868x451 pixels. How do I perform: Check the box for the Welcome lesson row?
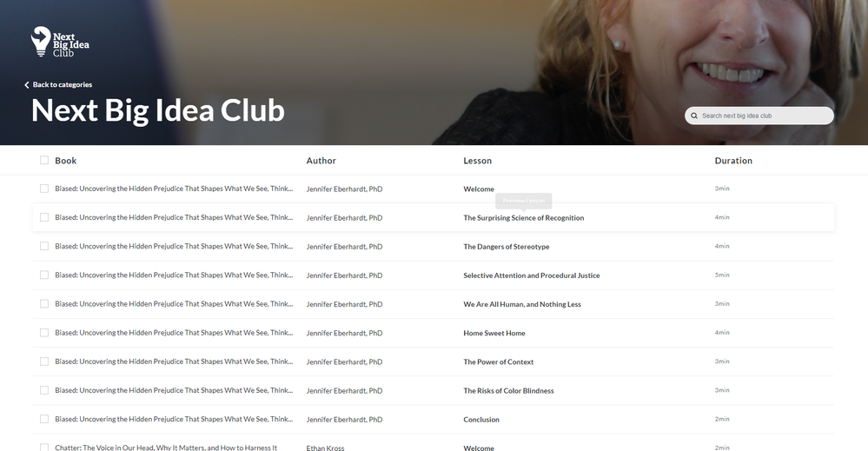click(44, 189)
